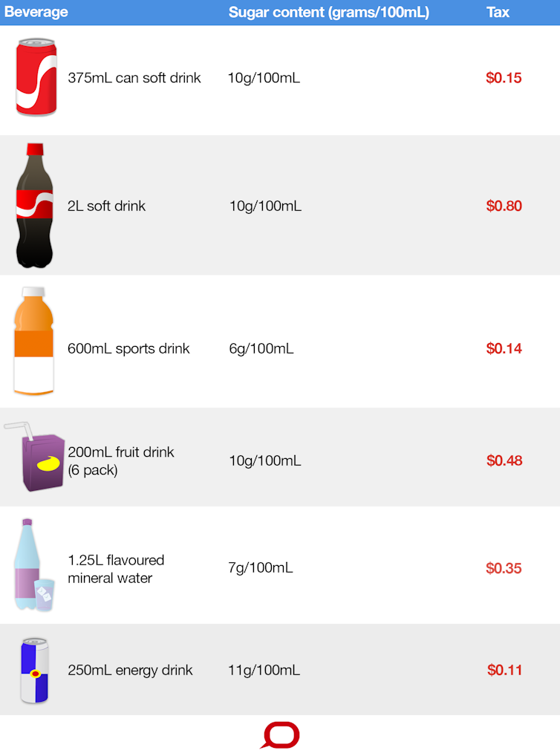560x756 pixels.
Task: Click the flavoured mineral water bottle icon
Action: click(33, 565)
